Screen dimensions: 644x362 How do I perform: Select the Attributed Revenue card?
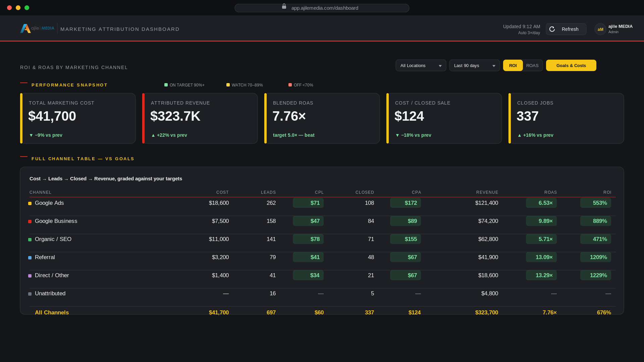pos(200,118)
